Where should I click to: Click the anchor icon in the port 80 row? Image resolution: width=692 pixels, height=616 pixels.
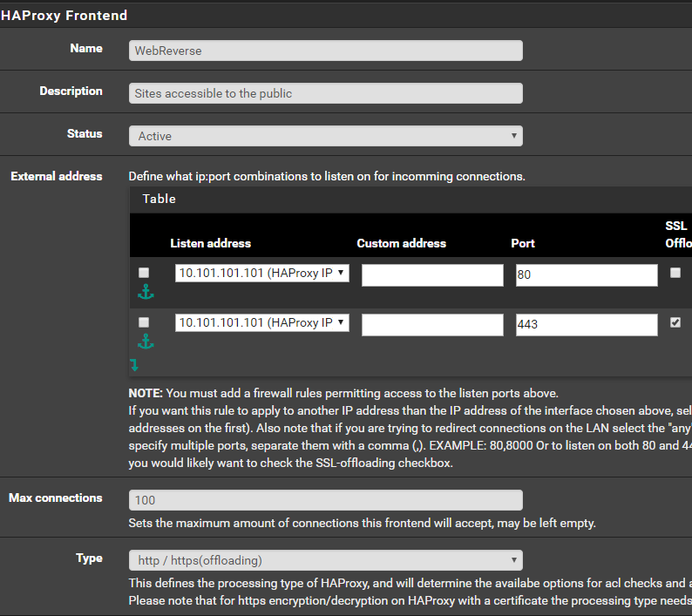(146, 292)
